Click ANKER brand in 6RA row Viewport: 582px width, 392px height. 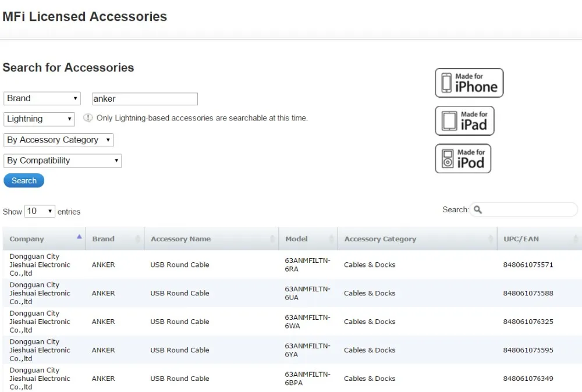(x=103, y=265)
